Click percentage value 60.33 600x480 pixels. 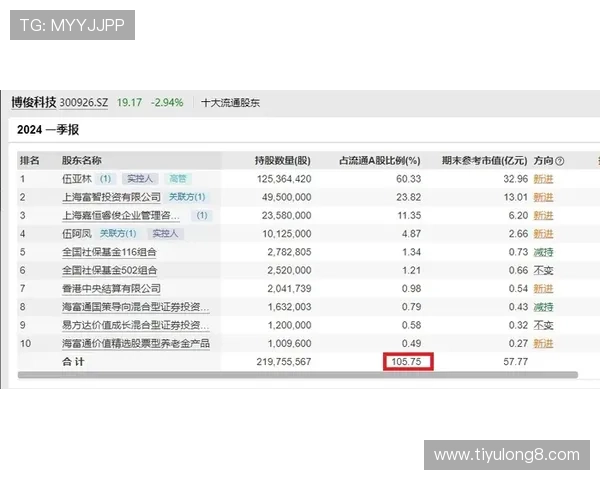coord(409,179)
